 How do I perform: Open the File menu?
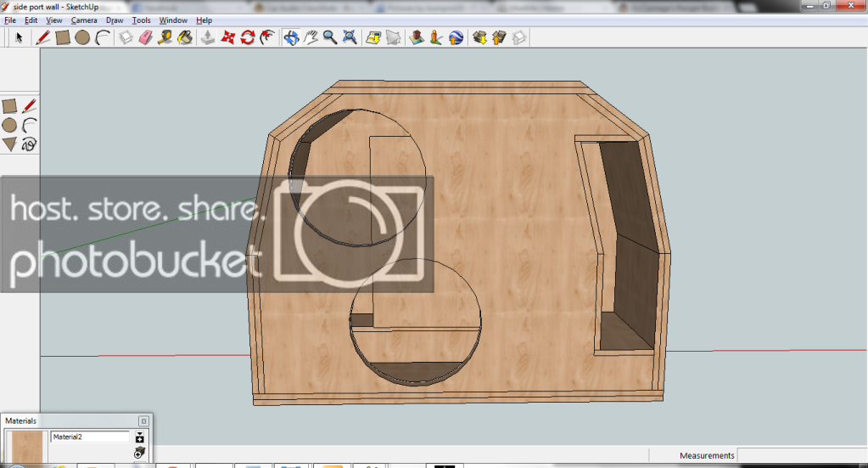point(10,20)
